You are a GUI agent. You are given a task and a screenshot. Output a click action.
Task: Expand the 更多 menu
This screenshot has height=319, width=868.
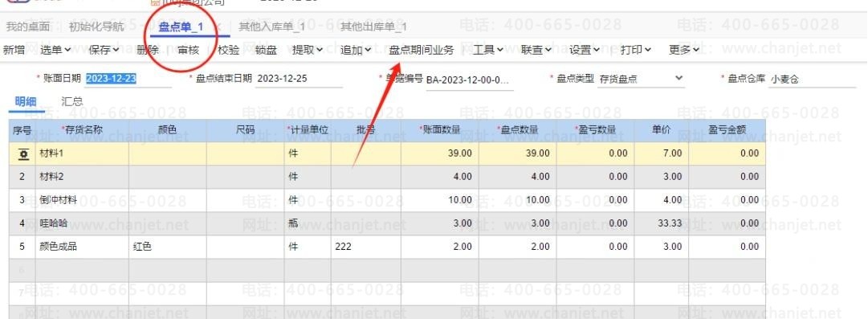point(684,50)
